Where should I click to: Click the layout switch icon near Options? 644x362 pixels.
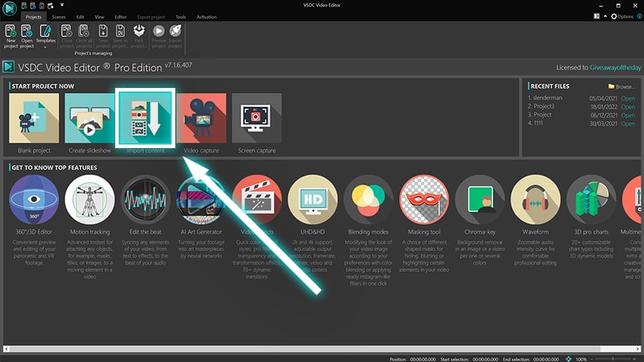click(596, 16)
